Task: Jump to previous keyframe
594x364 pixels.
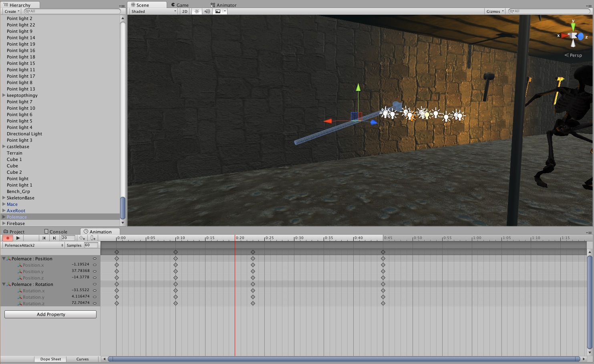Action: point(44,238)
